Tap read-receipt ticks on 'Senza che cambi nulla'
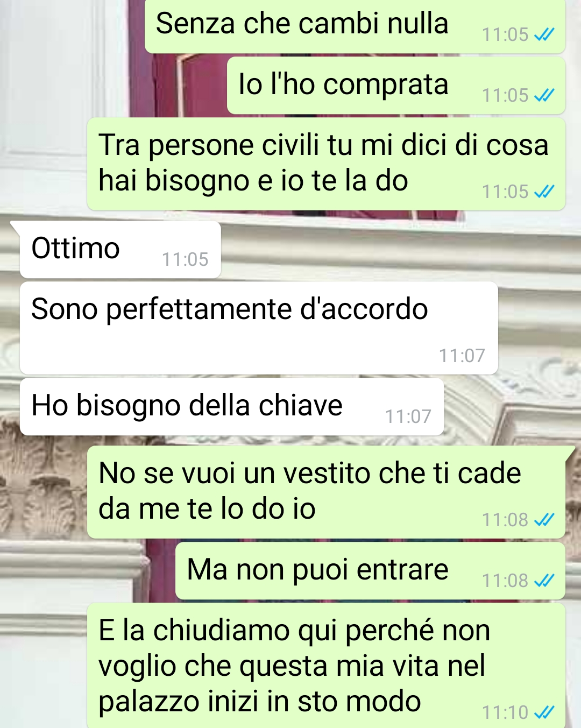 544,35
